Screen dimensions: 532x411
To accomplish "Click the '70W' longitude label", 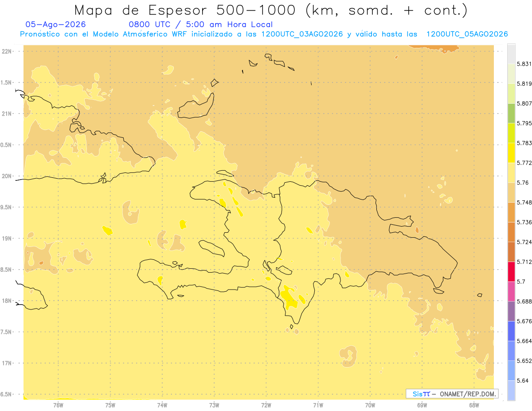I will (x=370, y=405).
